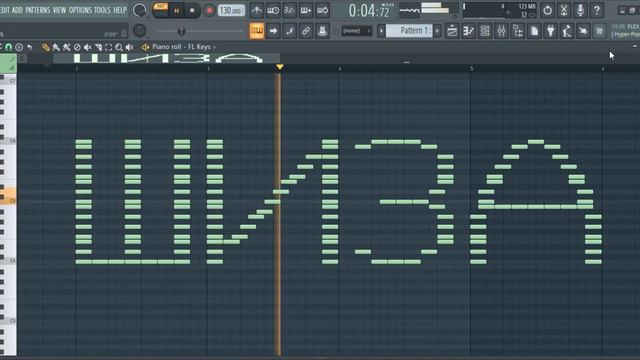Click the orange playhead marker on timeline
640x360 pixels.
[280, 67]
